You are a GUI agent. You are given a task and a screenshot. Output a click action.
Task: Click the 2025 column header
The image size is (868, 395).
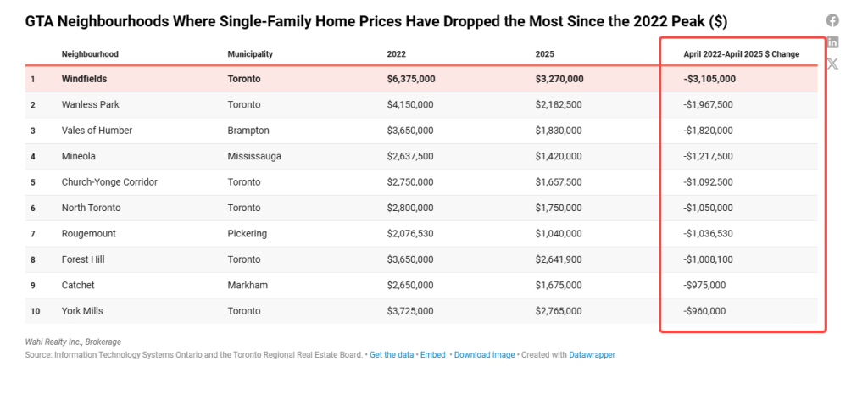[x=544, y=54]
